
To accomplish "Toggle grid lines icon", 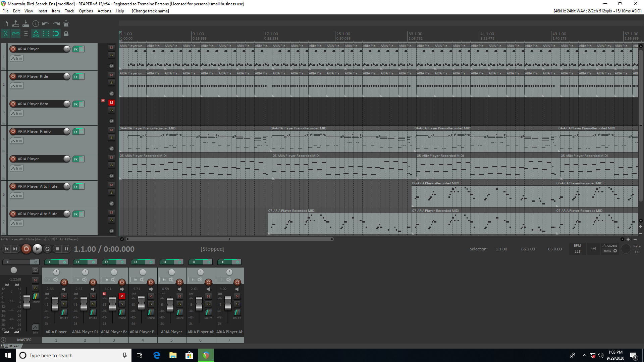I will 46,34.
